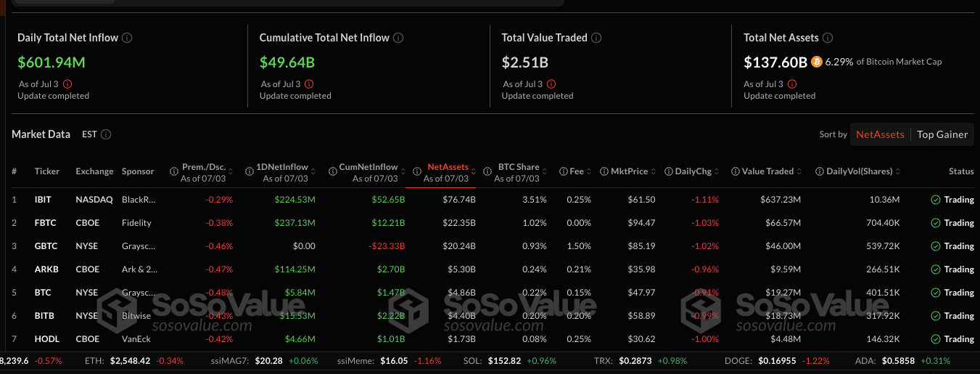Screen dimensions: 980x374
Task: Click info icon beside Total Value Traded
Action: [597, 38]
